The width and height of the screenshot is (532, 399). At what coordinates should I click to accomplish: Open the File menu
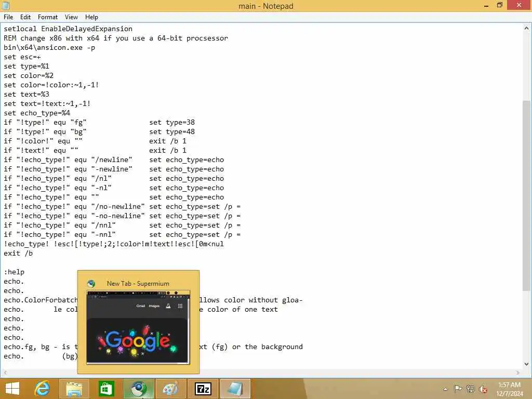click(x=8, y=17)
